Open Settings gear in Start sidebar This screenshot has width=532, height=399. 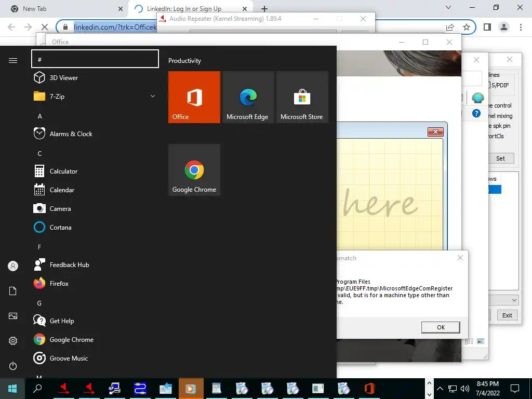[x=13, y=341]
